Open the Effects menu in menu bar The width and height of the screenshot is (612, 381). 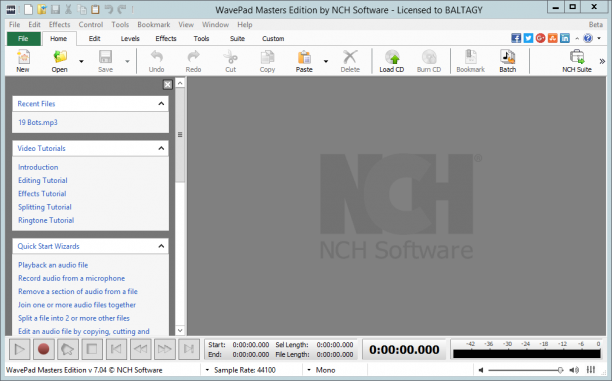[x=59, y=25]
